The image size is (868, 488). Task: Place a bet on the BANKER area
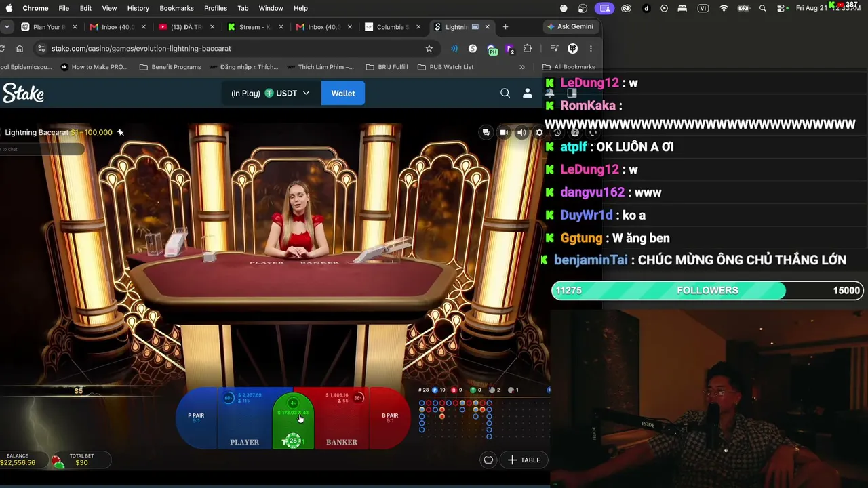[342, 418]
